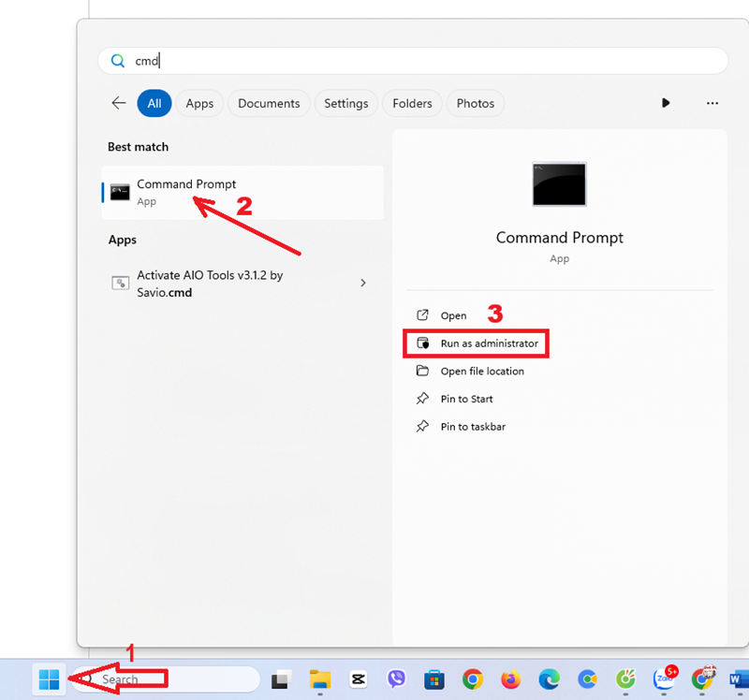Choose Pin to taskbar
The height and width of the screenshot is (700, 749).
(x=473, y=427)
